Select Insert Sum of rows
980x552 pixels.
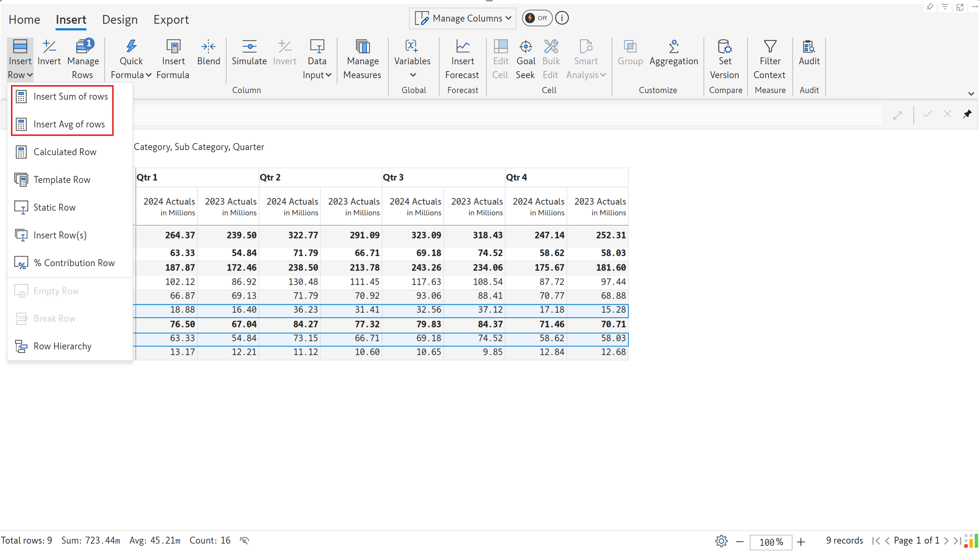point(70,96)
